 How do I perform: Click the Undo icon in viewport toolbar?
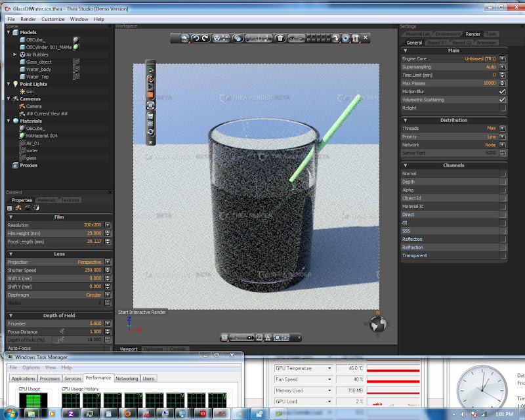point(195,39)
